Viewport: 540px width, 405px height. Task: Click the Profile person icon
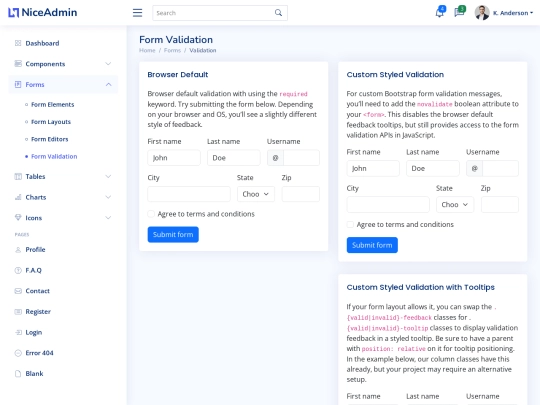(18, 249)
